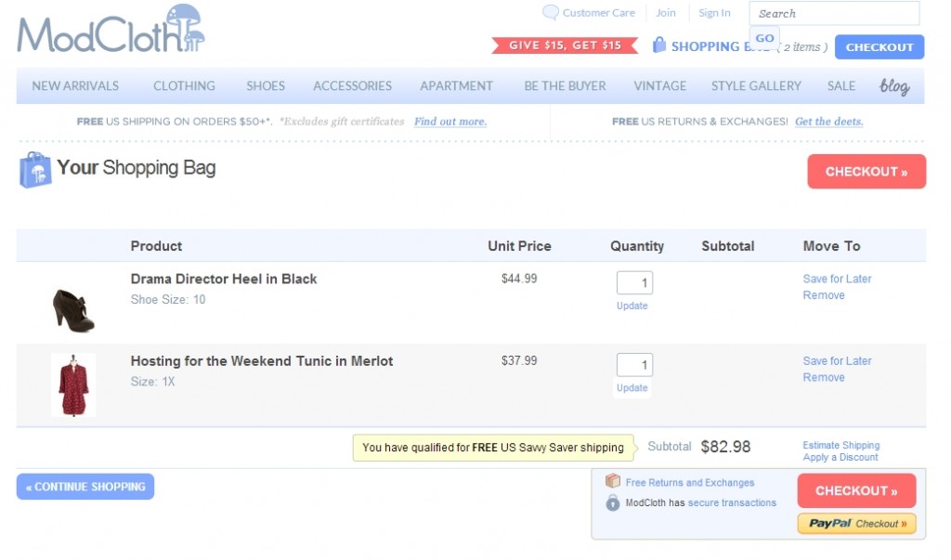
Task: Focus the heel quantity input box
Action: coord(634,282)
